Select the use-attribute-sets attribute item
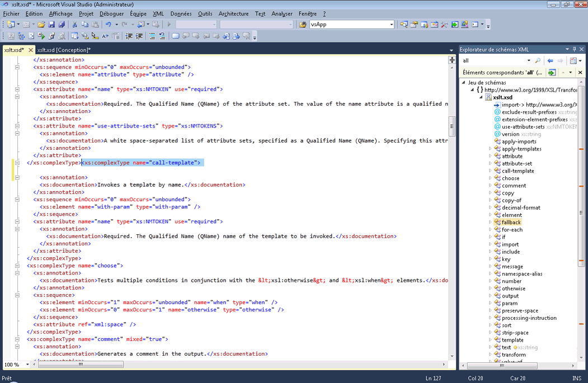The image size is (588, 383). point(523,127)
